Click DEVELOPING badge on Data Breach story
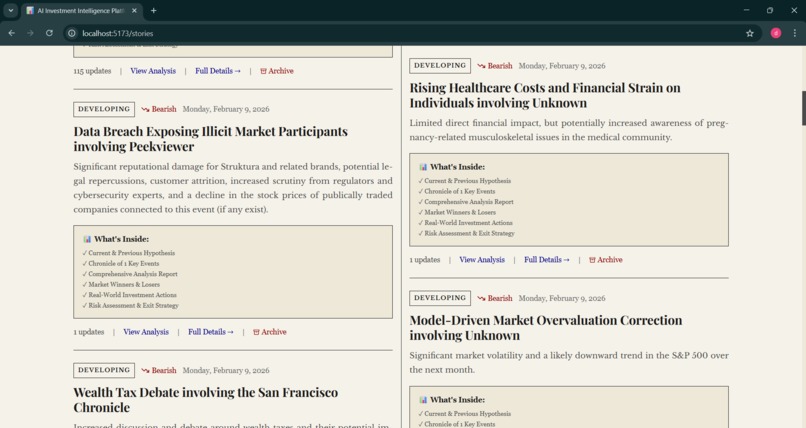The height and width of the screenshot is (428, 806). tap(104, 109)
